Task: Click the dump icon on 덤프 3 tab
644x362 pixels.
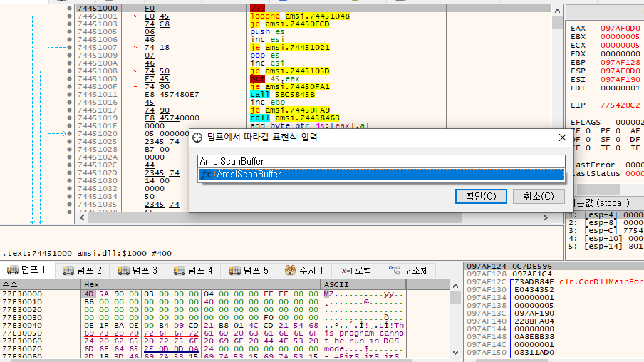Action: [x=124, y=270]
